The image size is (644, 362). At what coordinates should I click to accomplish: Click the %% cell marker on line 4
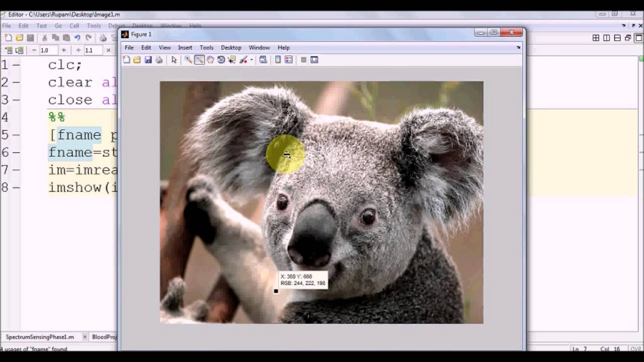(56, 117)
